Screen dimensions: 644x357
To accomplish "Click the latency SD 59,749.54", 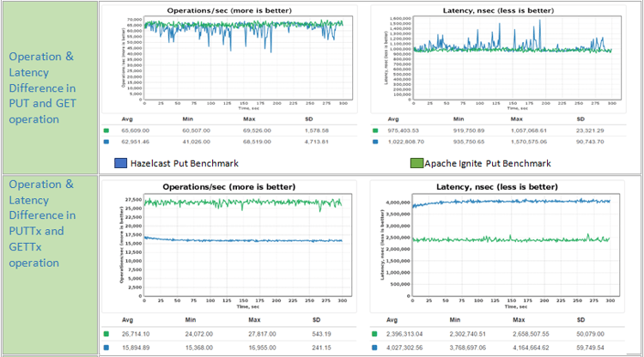I will tap(590, 348).
